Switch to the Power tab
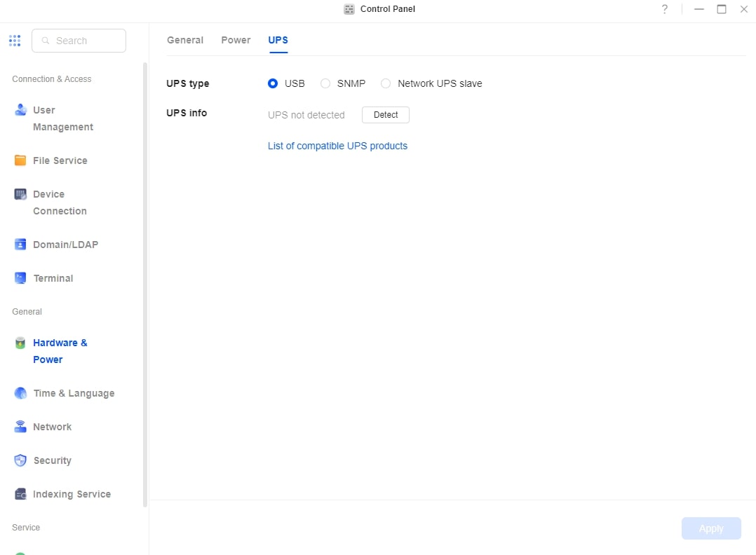This screenshot has width=756, height=555. coord(236,40)
